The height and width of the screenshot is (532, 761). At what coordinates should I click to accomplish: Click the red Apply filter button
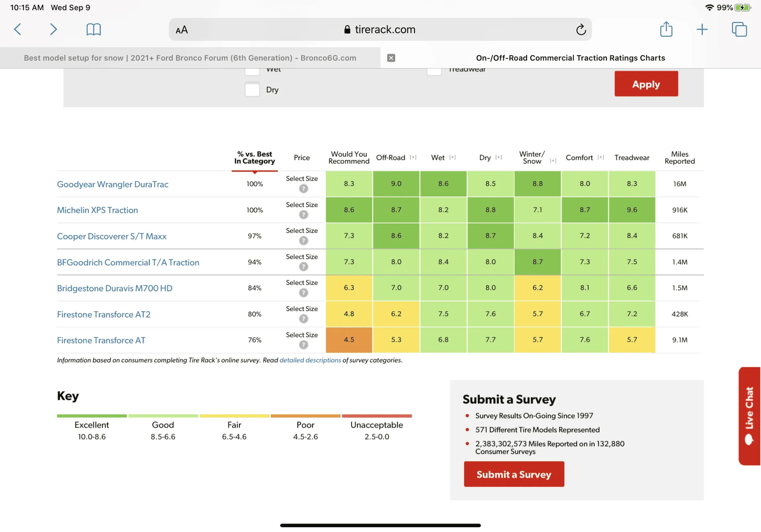click(646, 84)
